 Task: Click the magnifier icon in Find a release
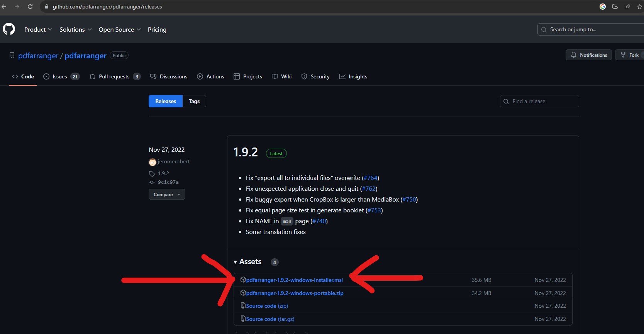(506, 102)
